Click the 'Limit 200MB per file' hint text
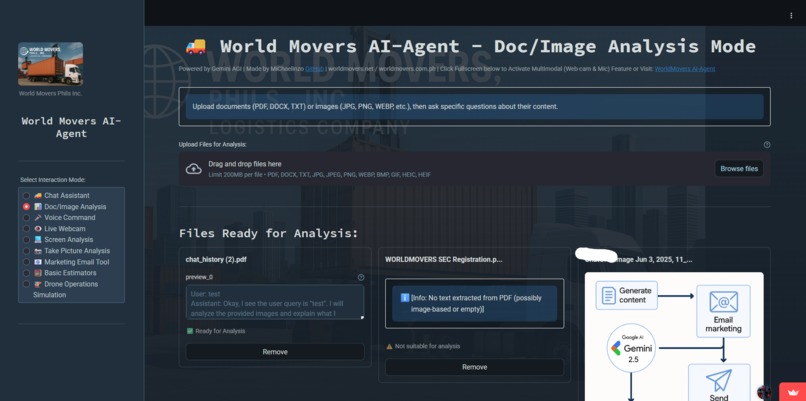Screen dimensions: 806x401 (320, 175)
